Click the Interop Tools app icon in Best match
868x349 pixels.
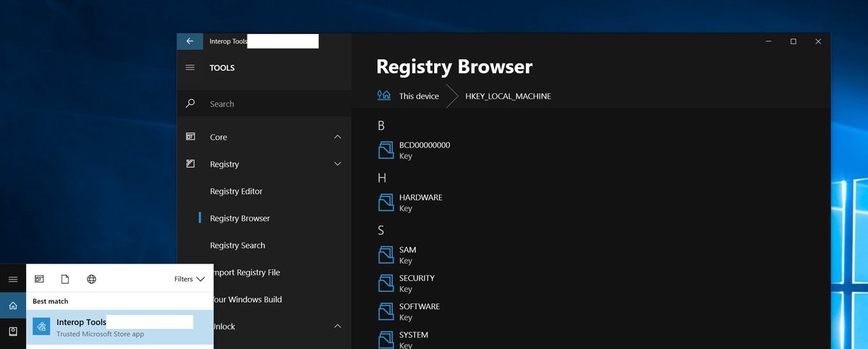pyautogui.click(x=41, y=327)
